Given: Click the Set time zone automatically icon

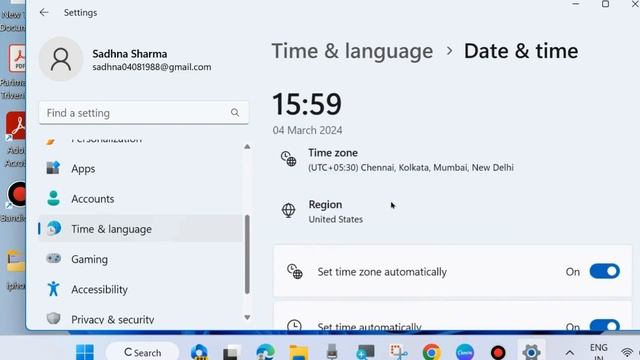Looking at the screenshot, I should click(294, 271).
